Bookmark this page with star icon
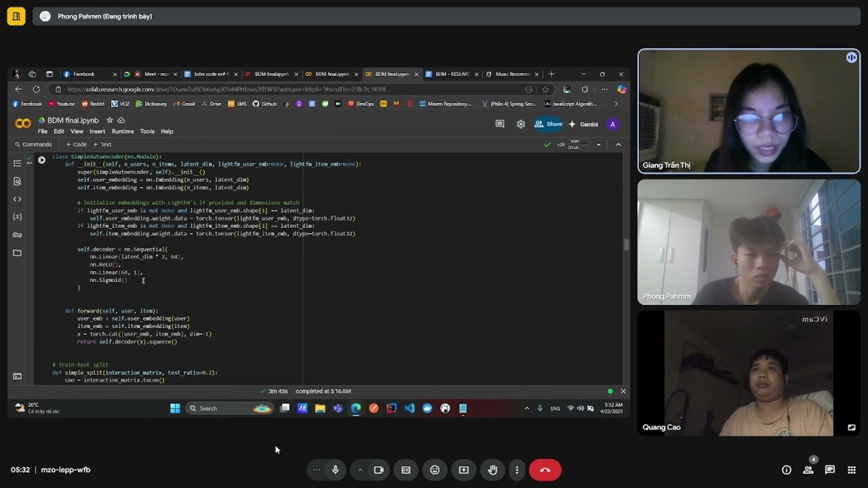This screenshot has height=488, width=868. 545,89
